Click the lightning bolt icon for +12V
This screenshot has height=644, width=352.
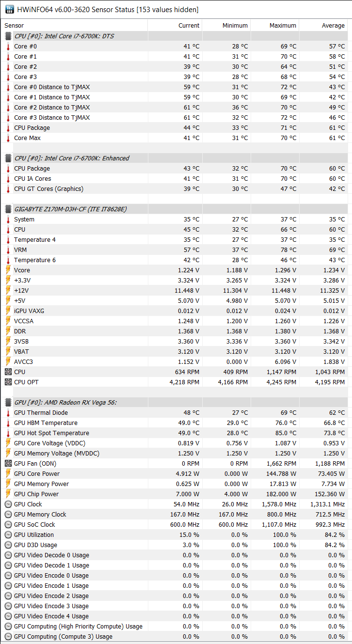click(8, 290)
